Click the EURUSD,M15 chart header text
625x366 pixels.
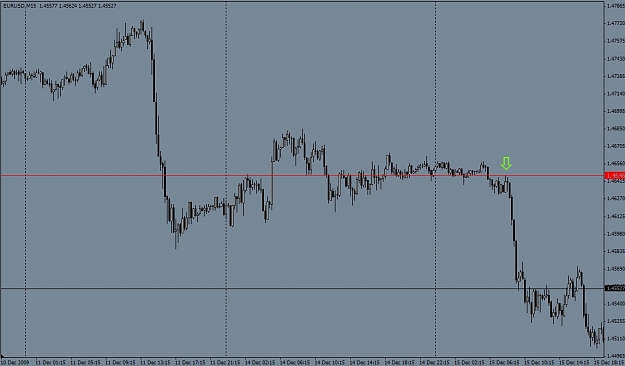coord(59,6)
